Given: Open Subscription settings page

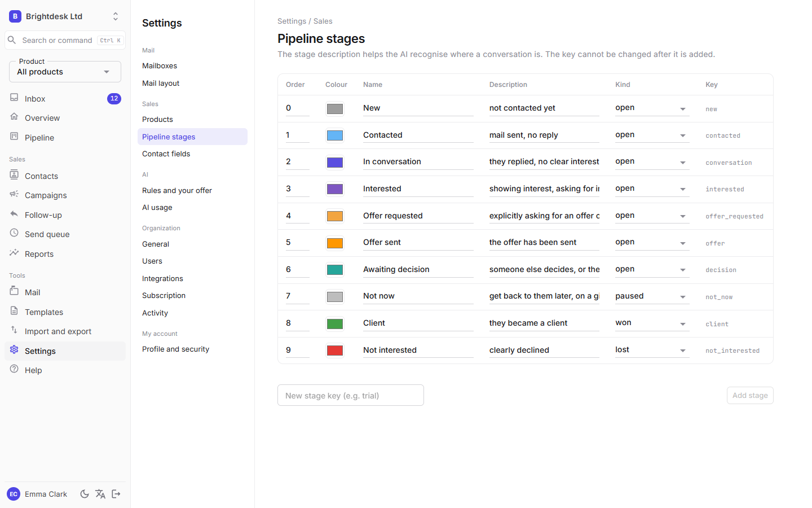Looking at the screenshot, I should [x=192, y=295].
